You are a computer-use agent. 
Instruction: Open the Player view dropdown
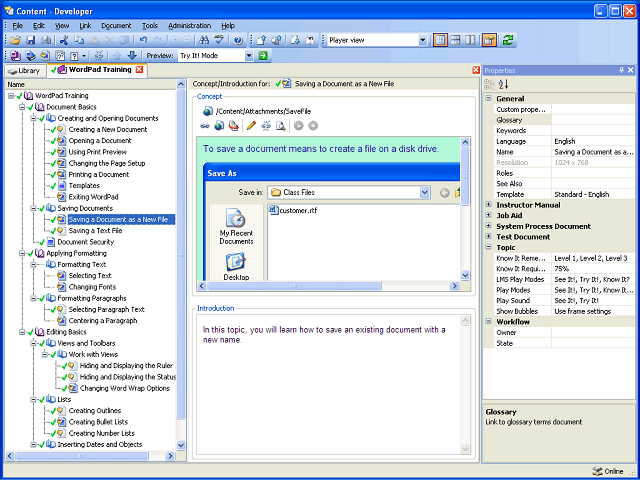(421, 41)
